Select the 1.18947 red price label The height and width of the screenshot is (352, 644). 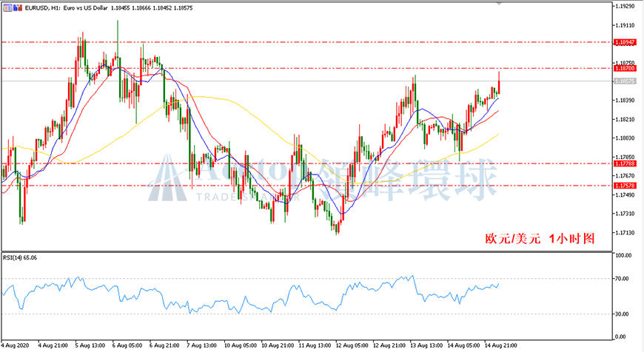tap(625, 42)
